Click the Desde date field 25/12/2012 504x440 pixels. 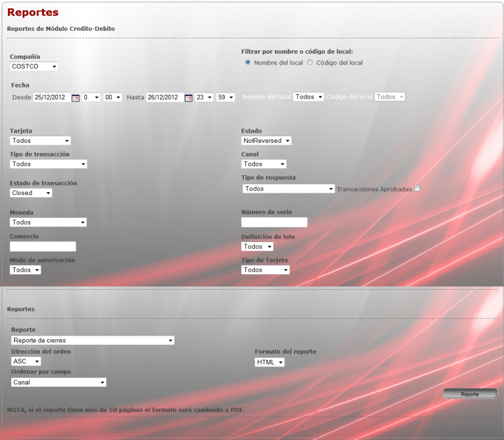pyautogui.click(x=52, y=97)
